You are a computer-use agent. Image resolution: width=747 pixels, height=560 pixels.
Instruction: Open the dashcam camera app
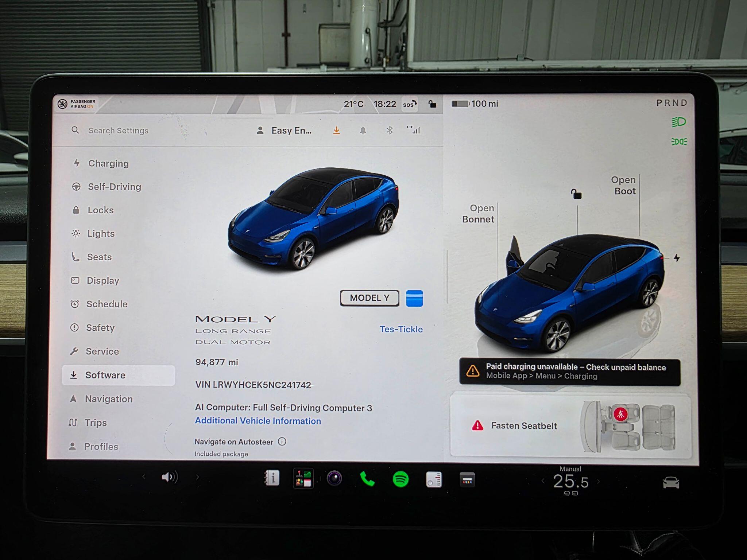[334, 478]
